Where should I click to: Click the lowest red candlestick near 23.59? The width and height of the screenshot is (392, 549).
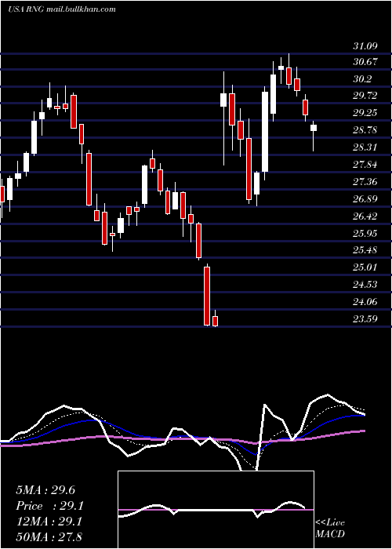[x=216, y=321]
